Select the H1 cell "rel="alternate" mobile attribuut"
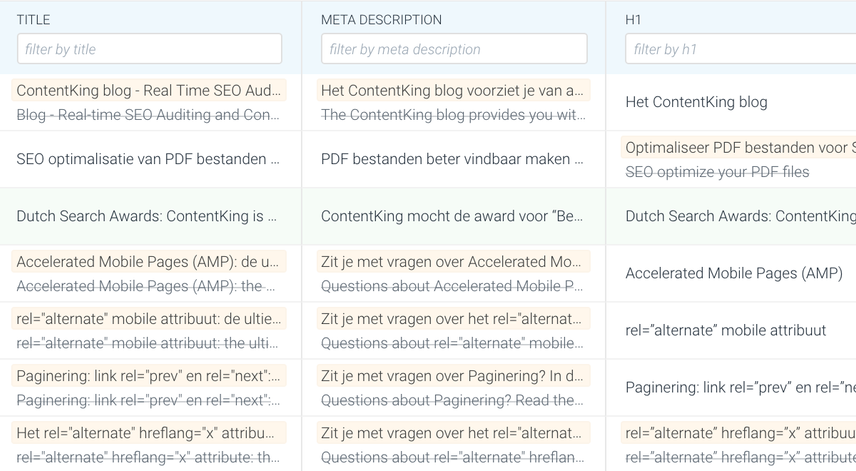Viewport: 856px width, 471px height. (725, 330)
